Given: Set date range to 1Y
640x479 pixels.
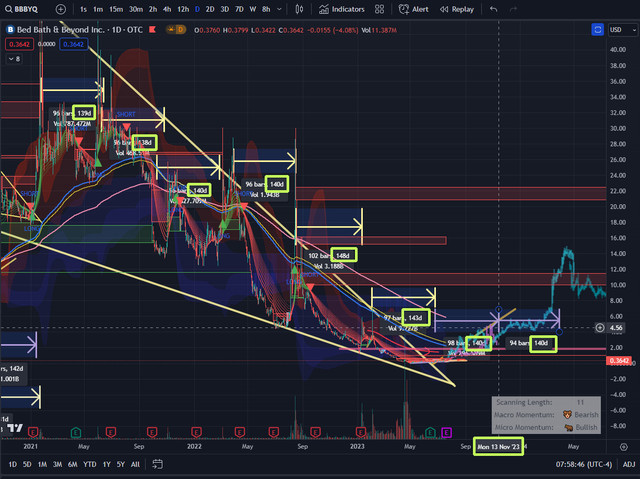Looking at the screenshot, I should (x=107, y=464).
